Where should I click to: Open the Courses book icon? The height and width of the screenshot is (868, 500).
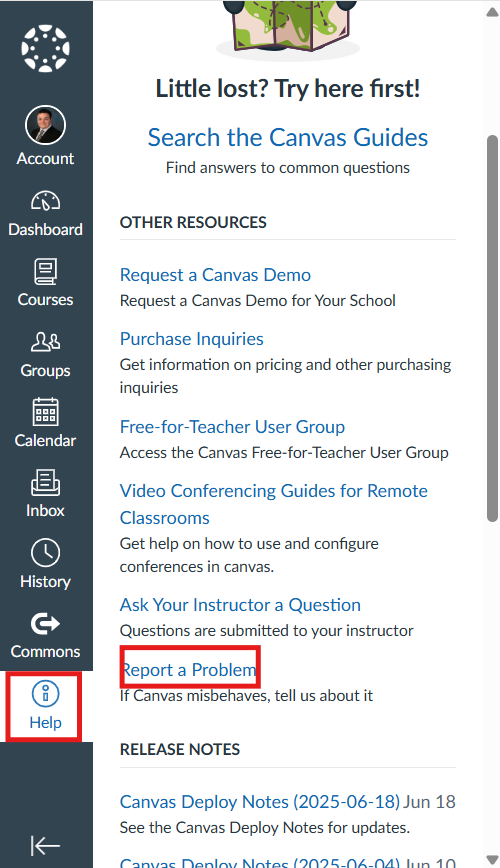45,272
